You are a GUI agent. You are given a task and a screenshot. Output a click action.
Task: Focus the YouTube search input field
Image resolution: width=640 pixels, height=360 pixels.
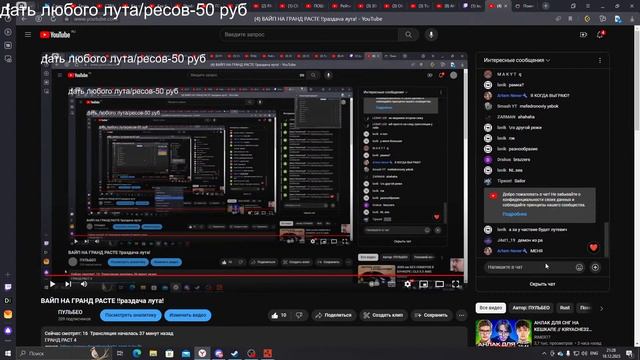(309, 35)
